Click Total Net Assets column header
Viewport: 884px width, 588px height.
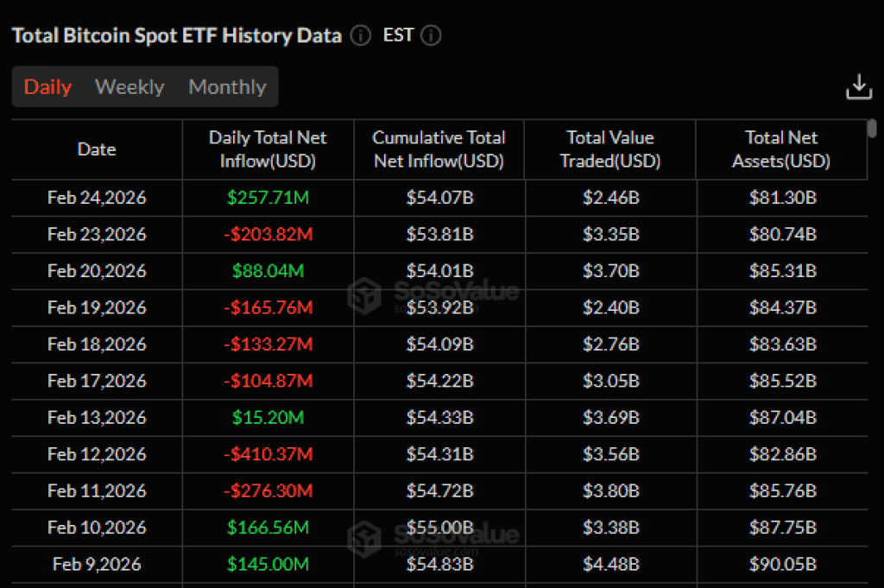(781, 149)
